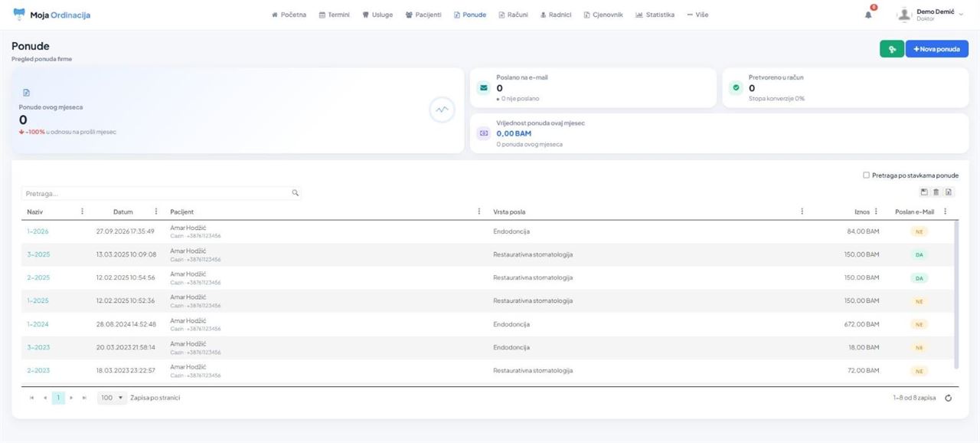Select page 1 in pagination
This screenshot has height=443, width=980.
pyautogui.click(x=58, y=398)
